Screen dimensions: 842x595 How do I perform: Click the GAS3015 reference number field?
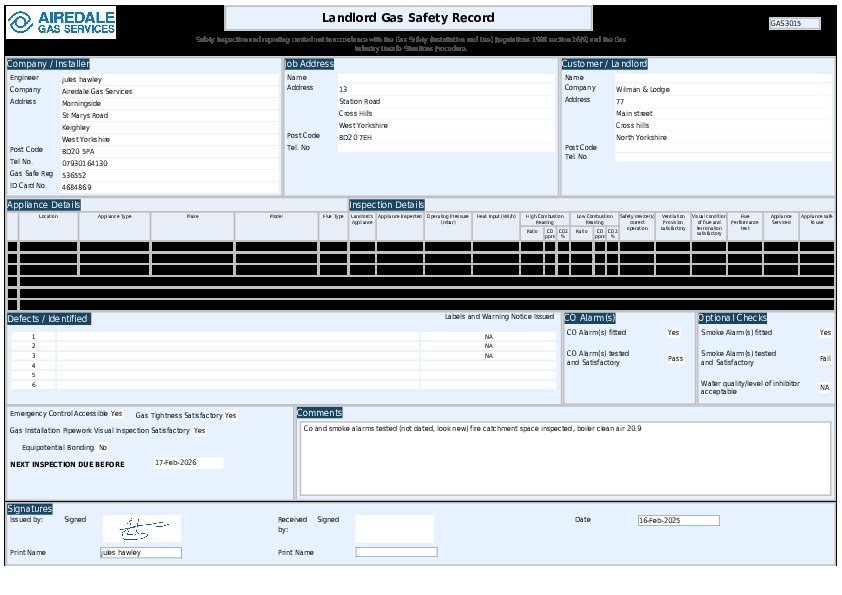coord(794,23)
